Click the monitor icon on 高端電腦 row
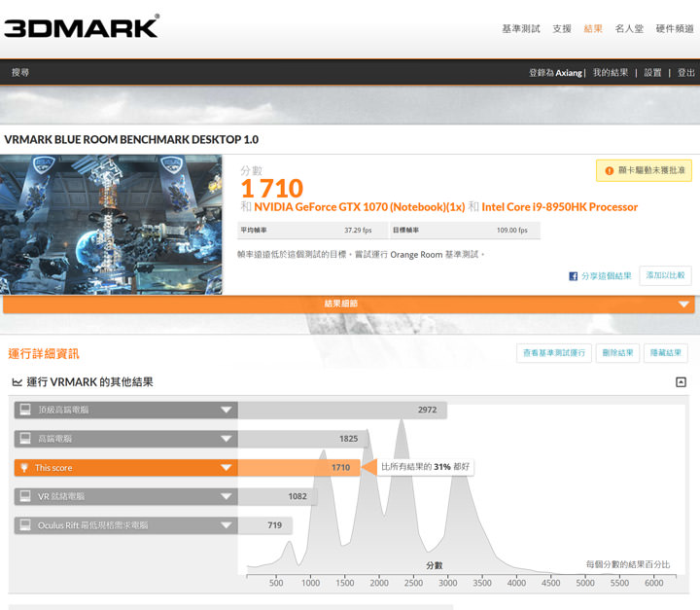This screenshot has width=700, height=610. [x=25, y=439]
